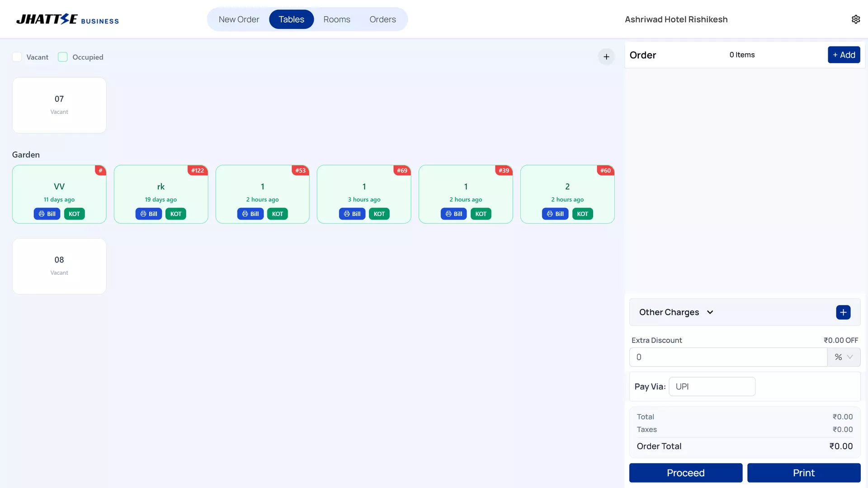Screen dimensions: 868x488
Task: Print Bill for order #60 table
Action: click(555, 214)
